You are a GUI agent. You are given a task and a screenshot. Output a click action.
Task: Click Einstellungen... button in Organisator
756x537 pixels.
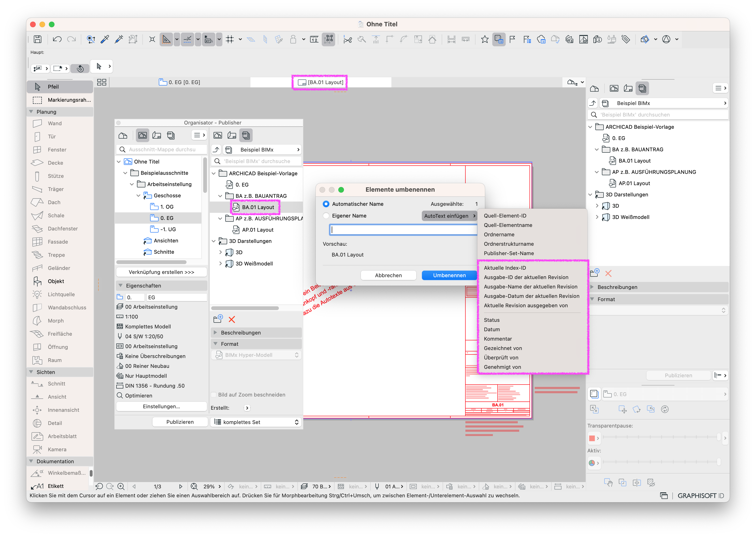(161, 406)
